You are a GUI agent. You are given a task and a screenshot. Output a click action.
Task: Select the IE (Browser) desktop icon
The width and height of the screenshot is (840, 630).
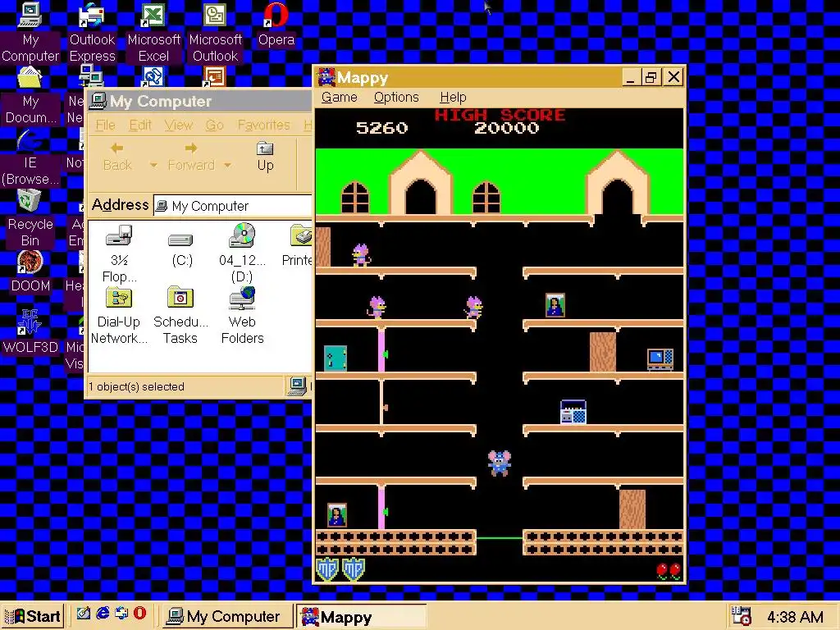[x=30, y=157]
